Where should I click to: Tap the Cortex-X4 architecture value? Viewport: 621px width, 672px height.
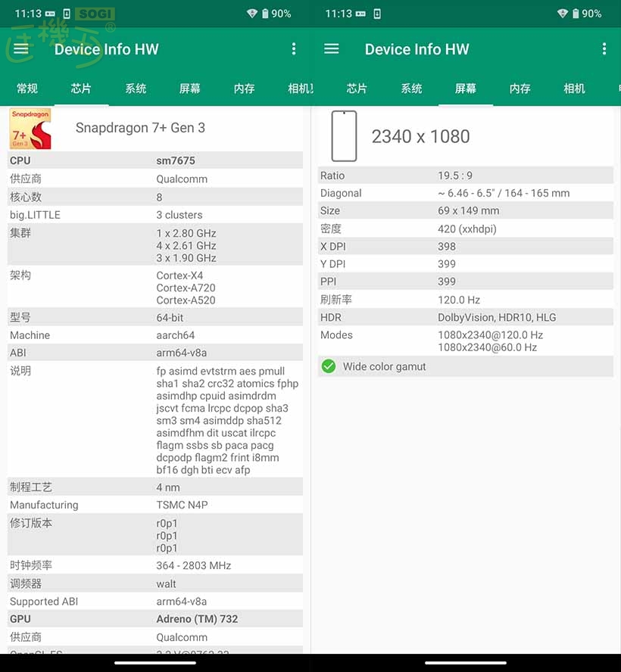coord(179,275)
